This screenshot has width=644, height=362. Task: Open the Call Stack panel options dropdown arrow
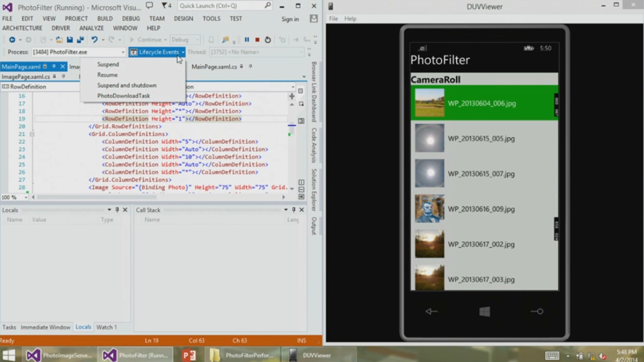[286, 210]
